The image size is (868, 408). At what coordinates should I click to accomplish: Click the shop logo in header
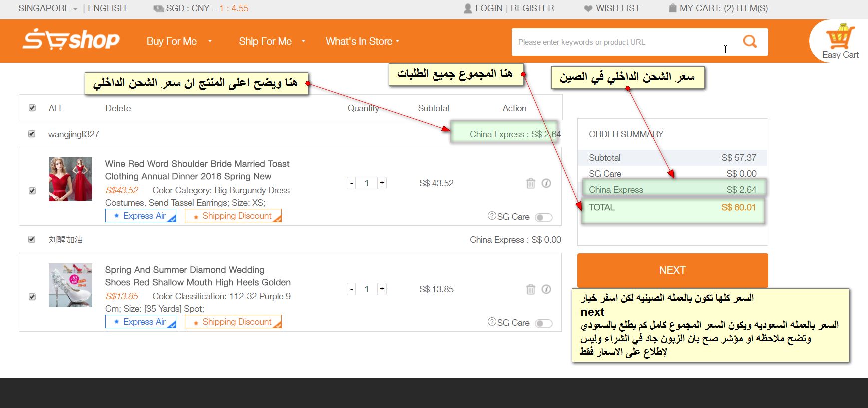[x=71, y=40]
